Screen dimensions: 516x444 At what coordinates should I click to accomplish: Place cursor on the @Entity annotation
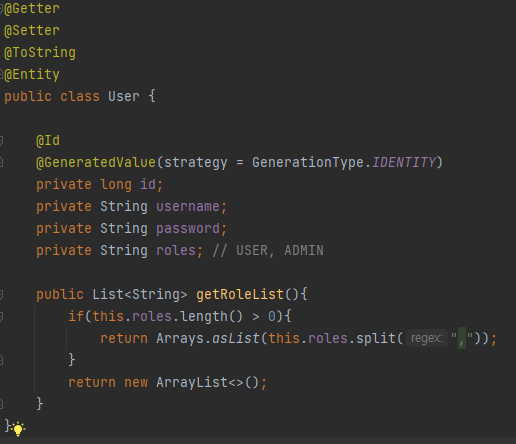[32, 74]
